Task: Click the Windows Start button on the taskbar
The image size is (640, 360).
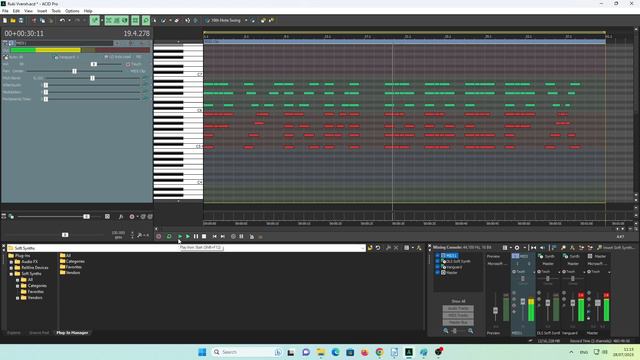Action: click(202, 352)
